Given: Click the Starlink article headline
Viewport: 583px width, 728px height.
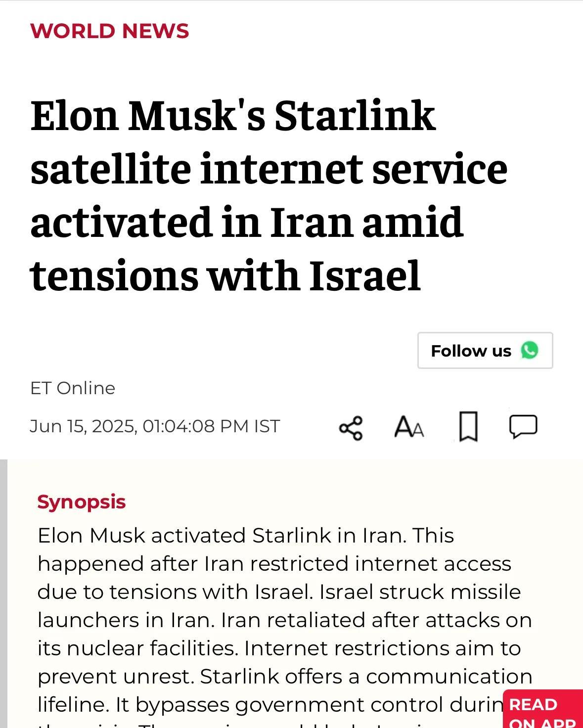Looking at the screenshot, I should 269,195.
